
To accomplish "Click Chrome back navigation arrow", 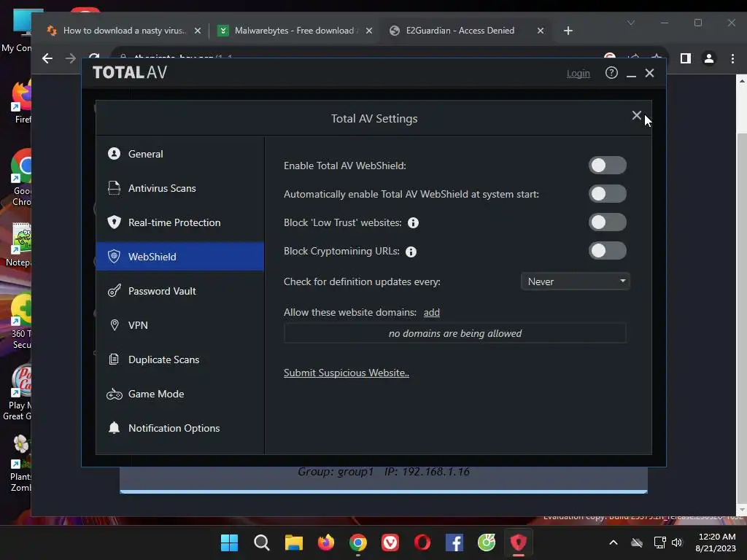I will 47,58.
